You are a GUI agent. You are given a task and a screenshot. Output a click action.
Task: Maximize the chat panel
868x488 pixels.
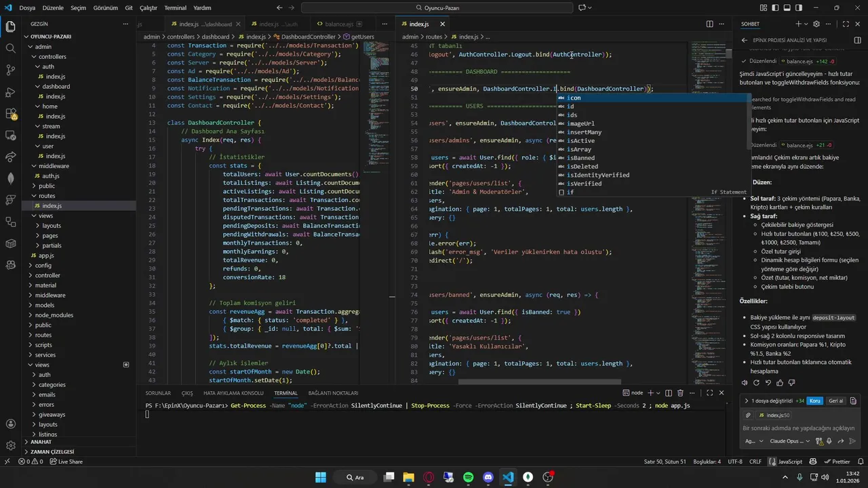(846, 24)
